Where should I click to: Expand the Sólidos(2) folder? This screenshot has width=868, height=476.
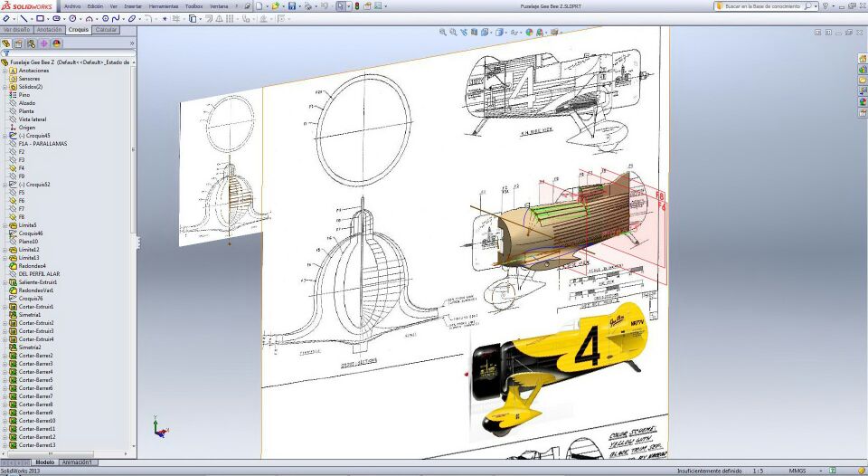click(x=5, y=87)
